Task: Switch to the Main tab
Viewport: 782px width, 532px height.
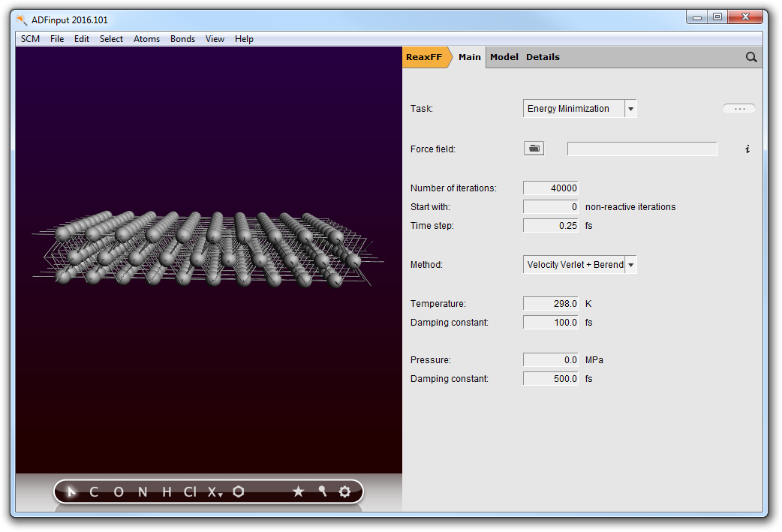Action: pos(469,57)
